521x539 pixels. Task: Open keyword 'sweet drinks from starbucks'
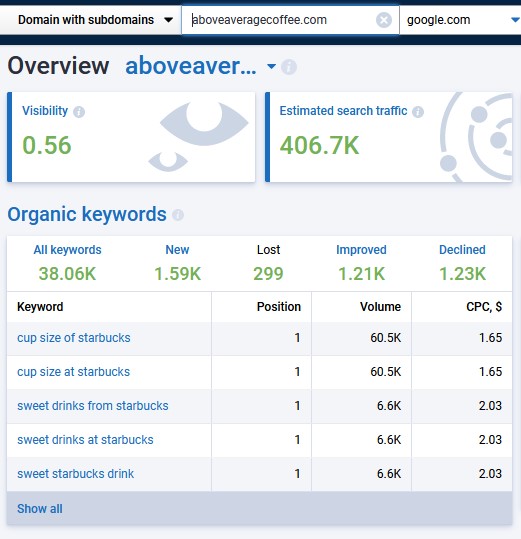click(x=93, y=406)
